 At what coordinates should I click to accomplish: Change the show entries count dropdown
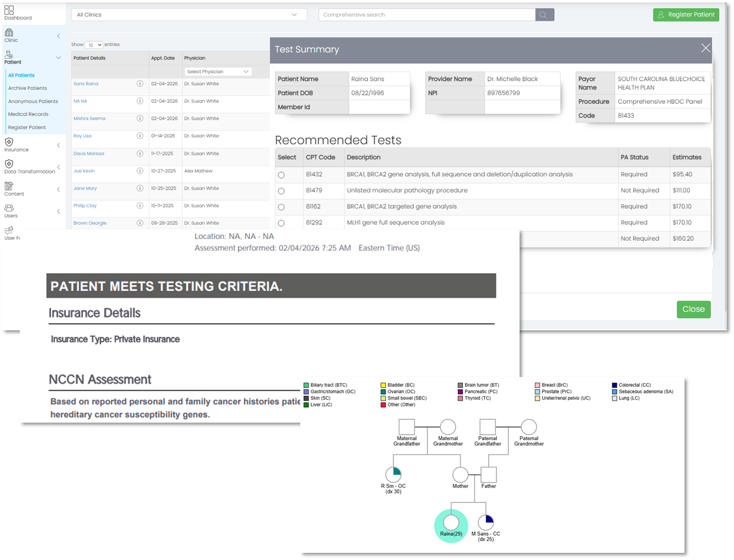pos(94,45)
